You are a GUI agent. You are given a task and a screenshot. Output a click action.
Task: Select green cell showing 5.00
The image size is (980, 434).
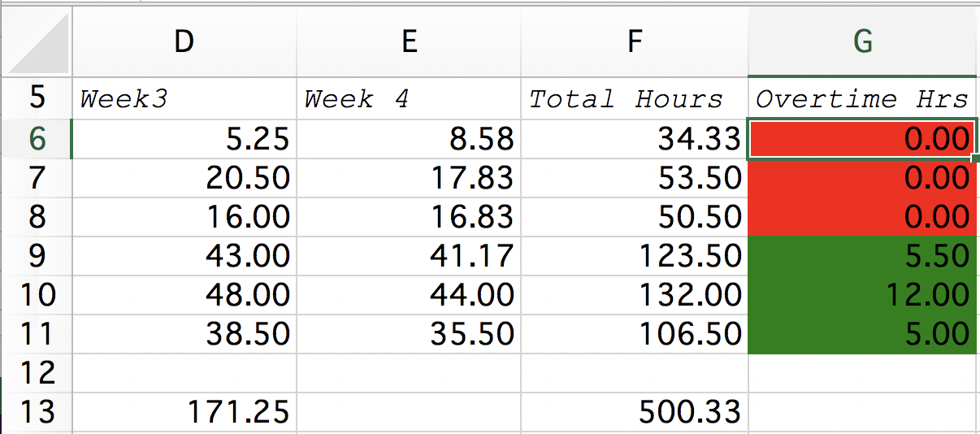click(862, 334)
